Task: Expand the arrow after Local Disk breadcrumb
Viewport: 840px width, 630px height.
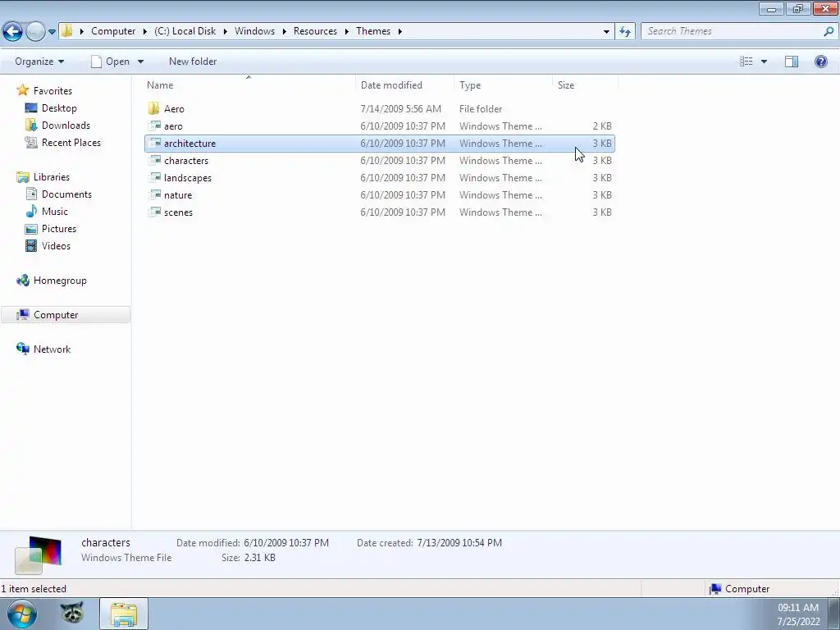Action: [x=225, y=32]
